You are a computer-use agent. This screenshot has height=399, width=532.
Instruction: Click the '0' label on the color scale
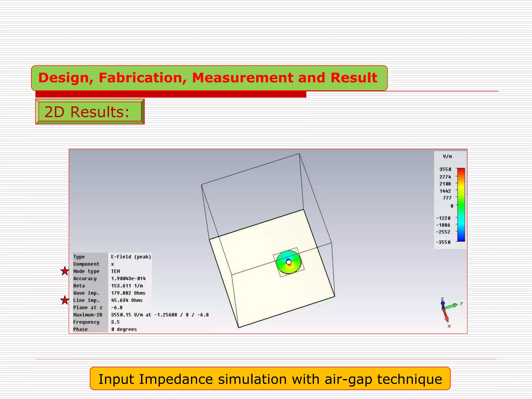(x=452, y=206)
